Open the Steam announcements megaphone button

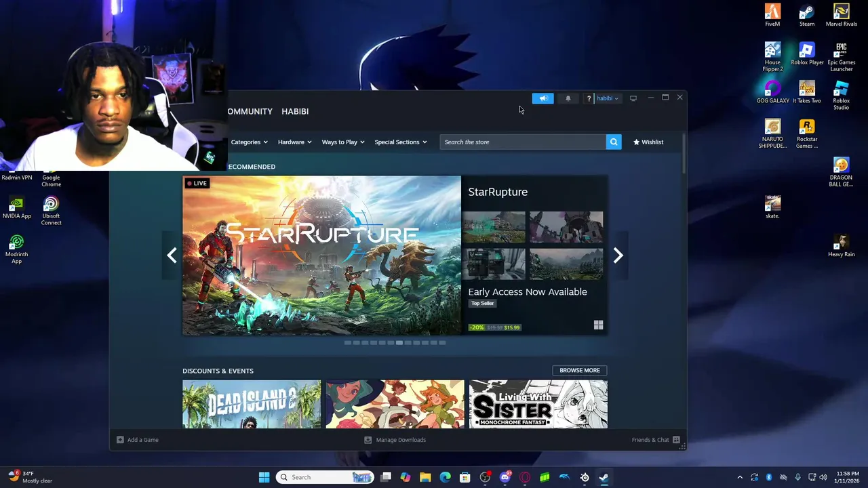point(542,98)
